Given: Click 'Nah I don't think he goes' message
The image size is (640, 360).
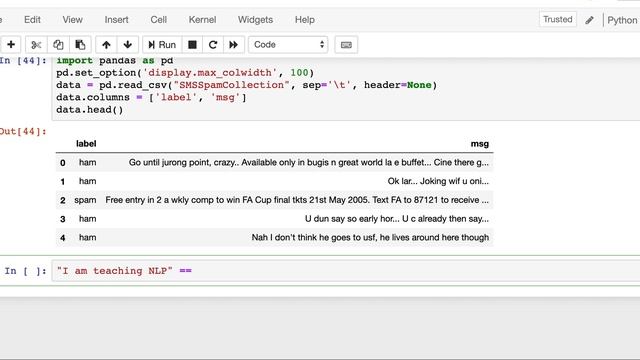Looking at the screenshot, I should pos(370,238).
